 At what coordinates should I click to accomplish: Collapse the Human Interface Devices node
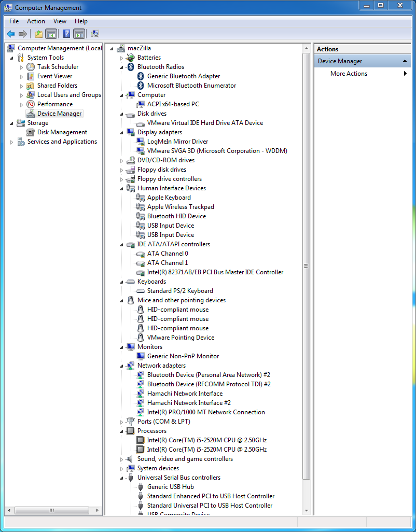(121, 189)
